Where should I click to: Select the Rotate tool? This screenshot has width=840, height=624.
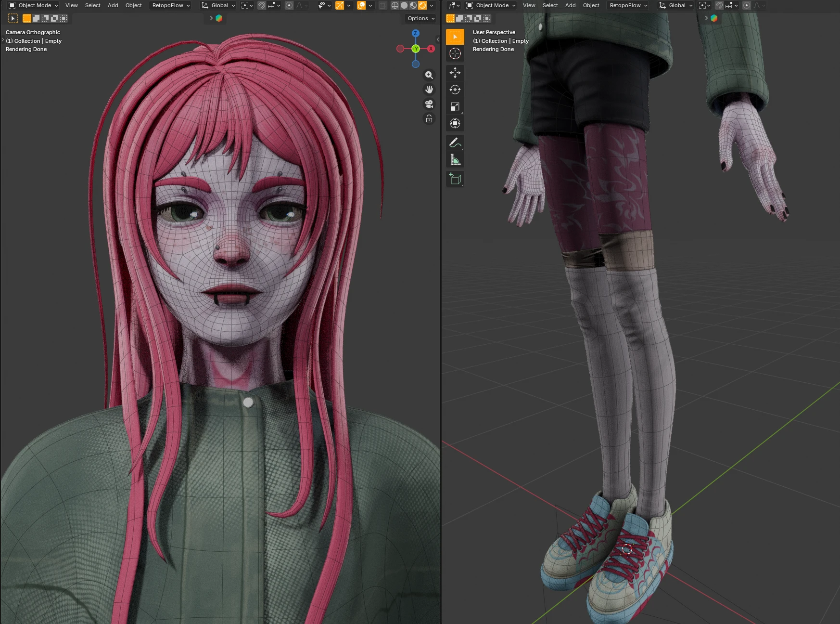click(455, 90)
